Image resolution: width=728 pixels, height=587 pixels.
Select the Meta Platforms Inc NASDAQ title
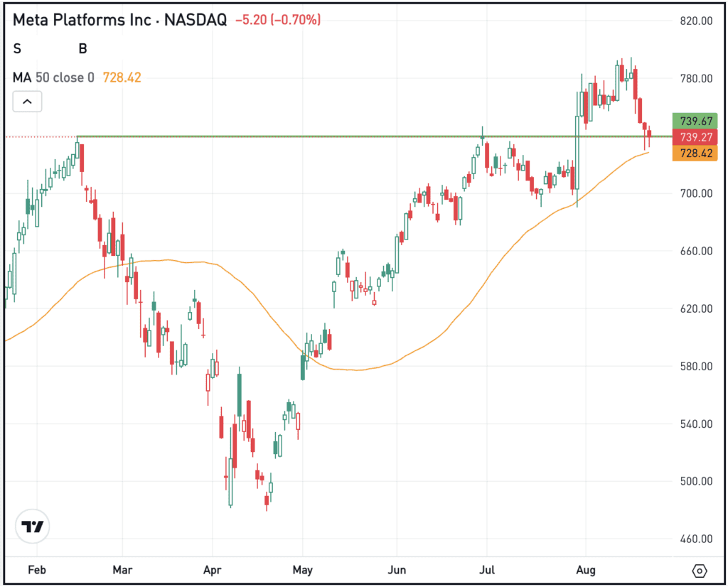[119, 20]
